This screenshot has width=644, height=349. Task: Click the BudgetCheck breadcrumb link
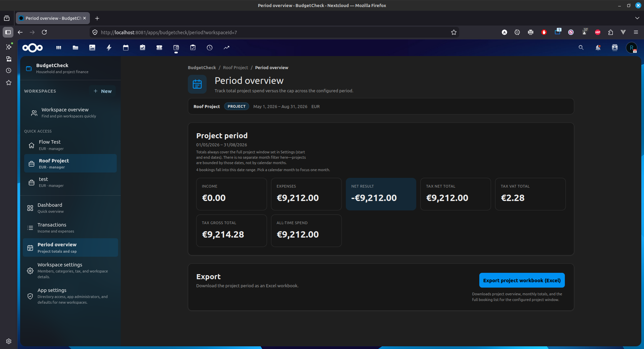coord(202,67)
